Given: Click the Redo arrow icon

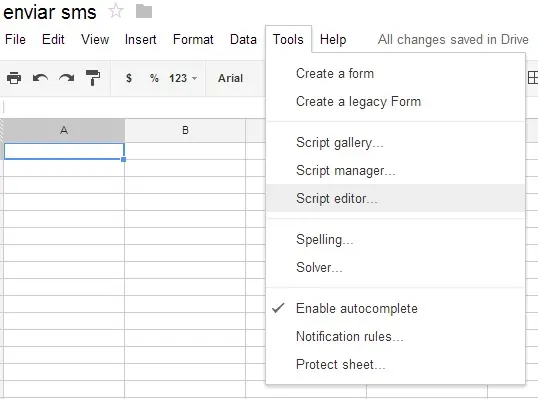Looking at the screenshot, I should (x=67, y=78).
